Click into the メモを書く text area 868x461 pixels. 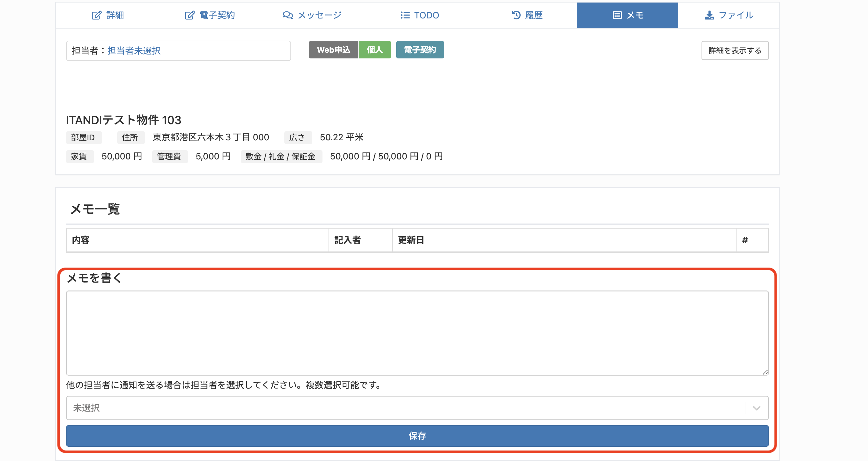click(417, 333)
